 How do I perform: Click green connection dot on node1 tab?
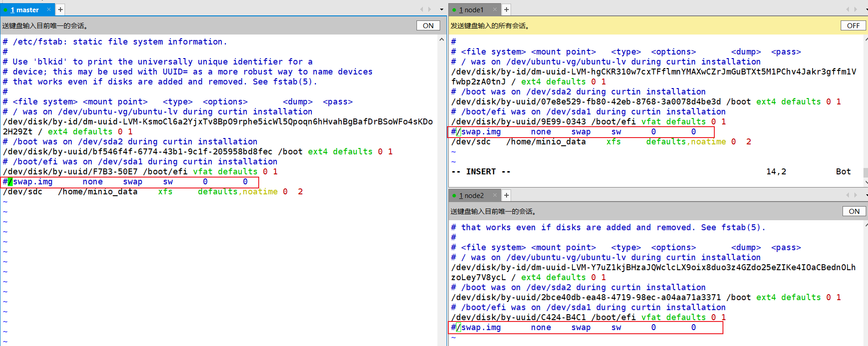454,10
